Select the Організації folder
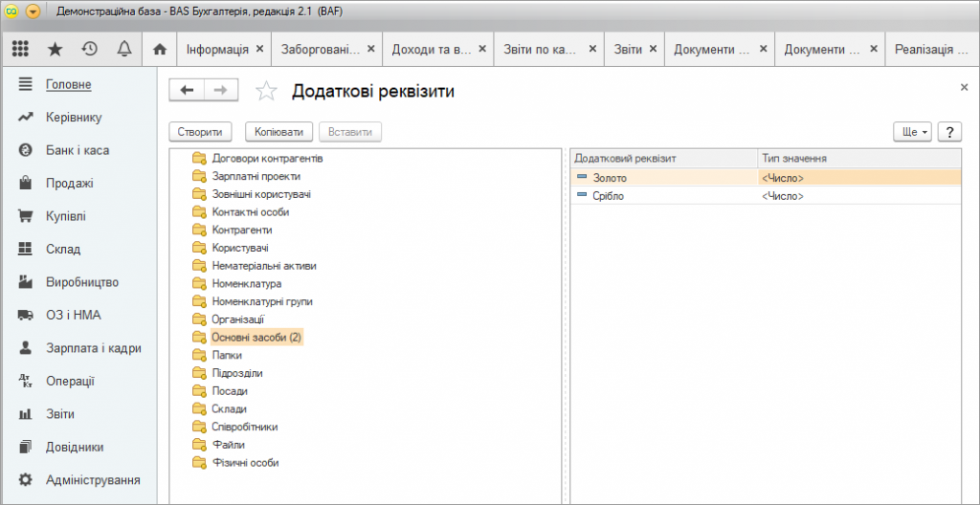Viewport: 980px width, 505px height. tap(238, 319)
